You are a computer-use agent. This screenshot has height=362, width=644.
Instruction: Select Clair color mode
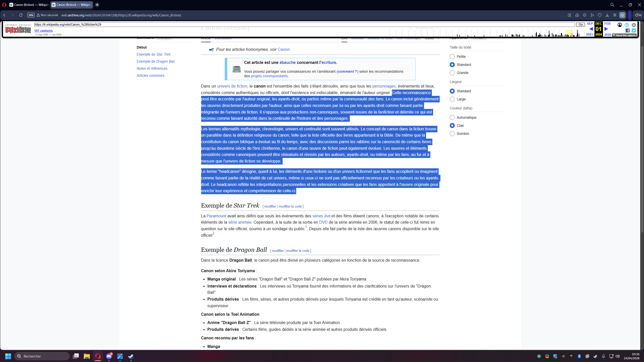pyautogui.click(x=452, y=126)
